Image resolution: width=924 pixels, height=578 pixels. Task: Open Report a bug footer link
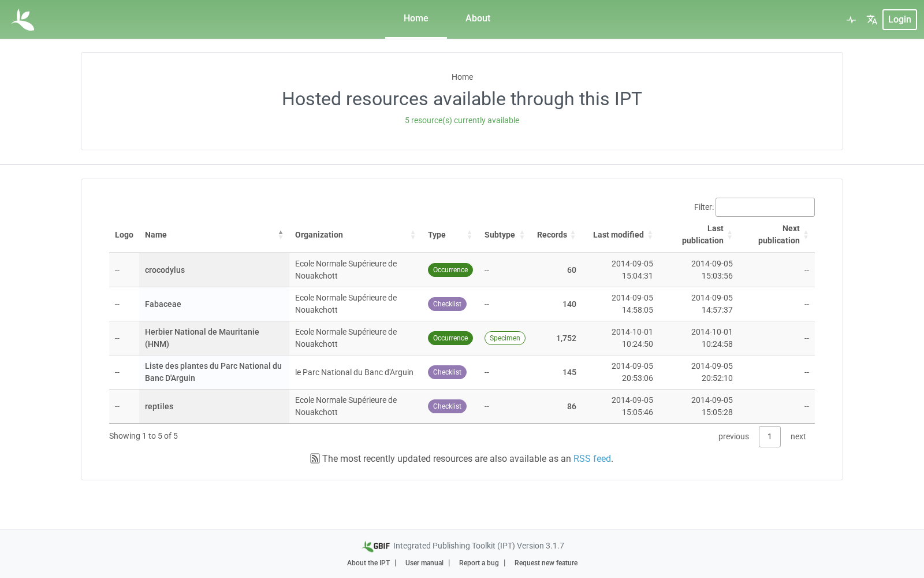click(x=479, y=563)
